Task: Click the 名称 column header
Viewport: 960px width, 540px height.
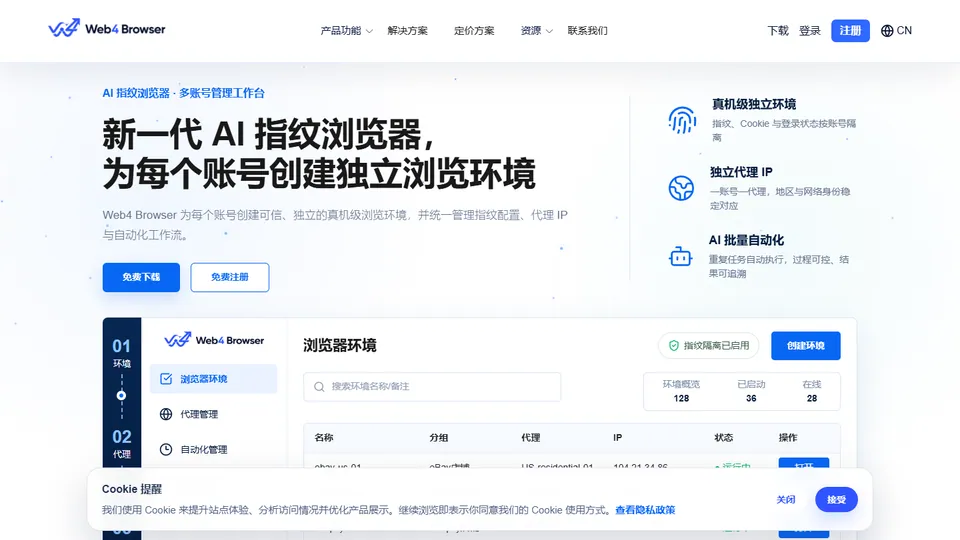Action: [x=324, y=438]
